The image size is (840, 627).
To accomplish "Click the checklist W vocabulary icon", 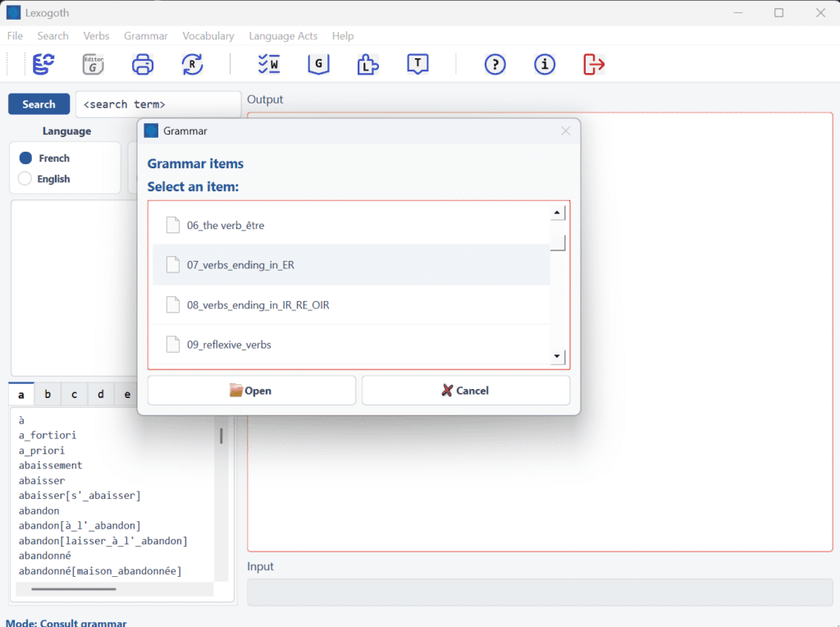I will point(269,64).
